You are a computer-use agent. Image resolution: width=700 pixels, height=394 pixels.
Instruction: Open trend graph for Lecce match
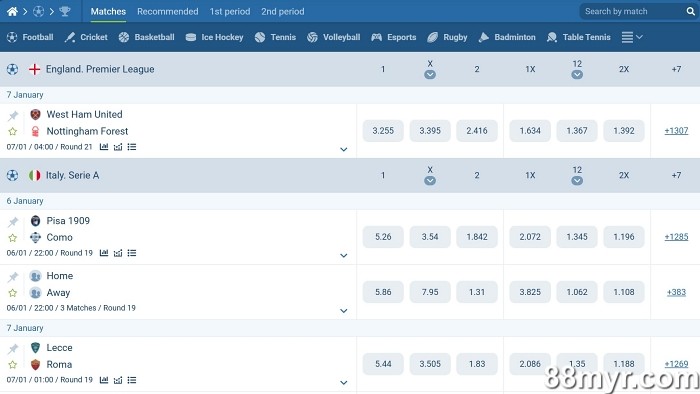[118, 380]
